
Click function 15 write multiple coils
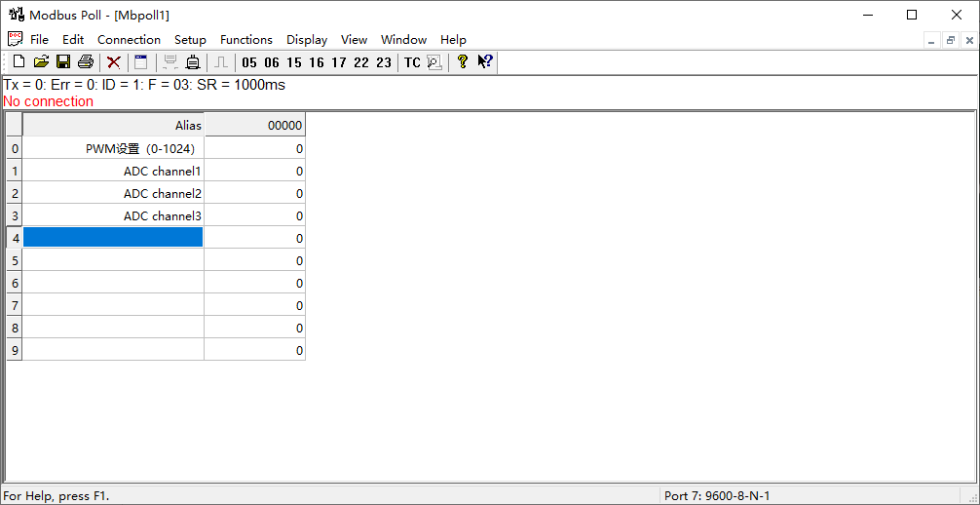point(294,62)
